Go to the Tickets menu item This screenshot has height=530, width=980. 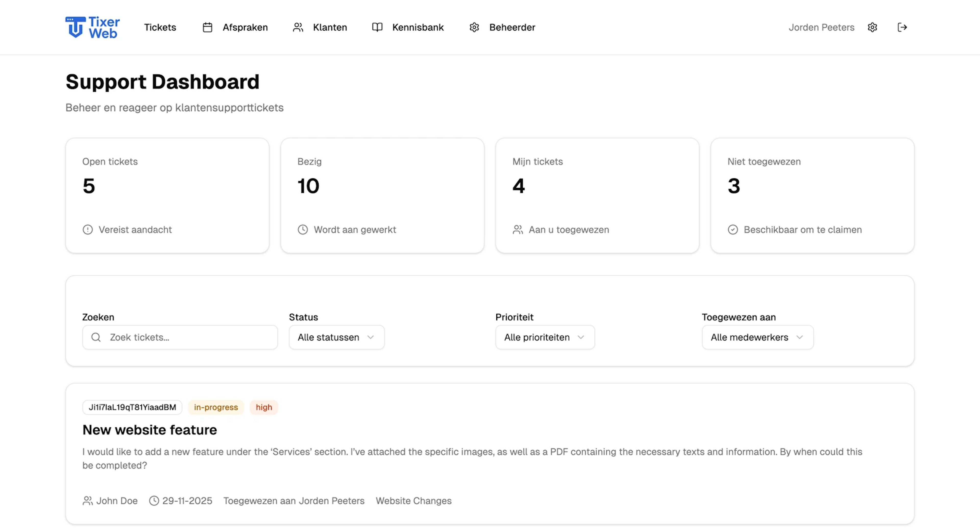pyautogui.click(x=160, y=27)
